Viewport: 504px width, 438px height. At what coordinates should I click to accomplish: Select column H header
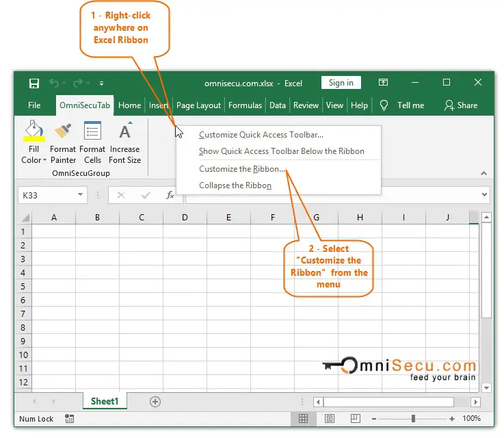point(360,218)
